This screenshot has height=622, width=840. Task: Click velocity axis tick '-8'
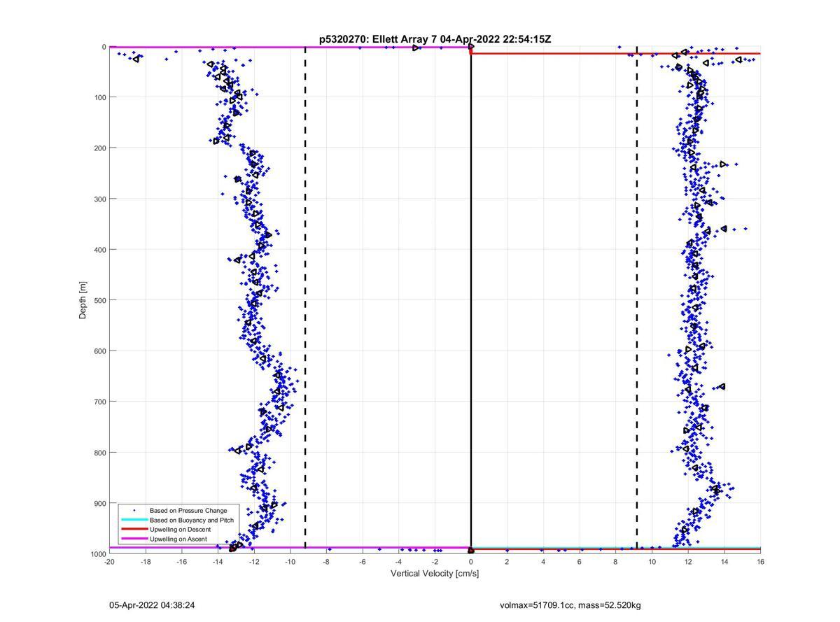coord(326,562)
